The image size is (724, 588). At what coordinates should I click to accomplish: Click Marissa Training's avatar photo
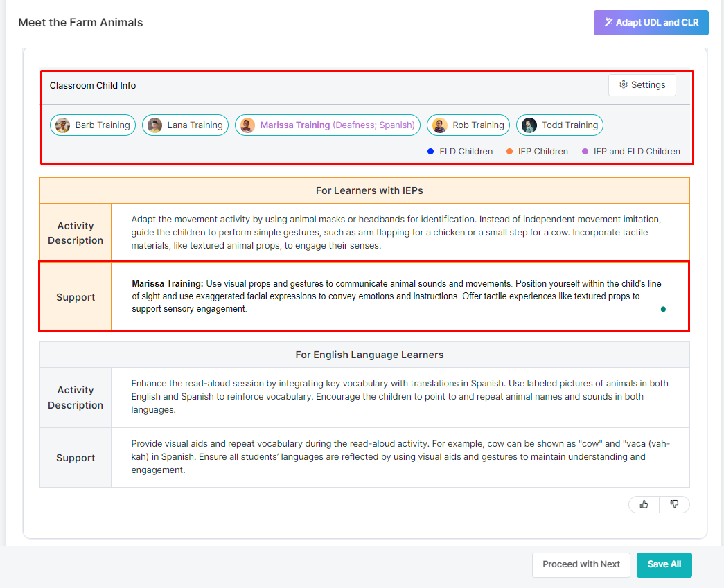point(248,125)
